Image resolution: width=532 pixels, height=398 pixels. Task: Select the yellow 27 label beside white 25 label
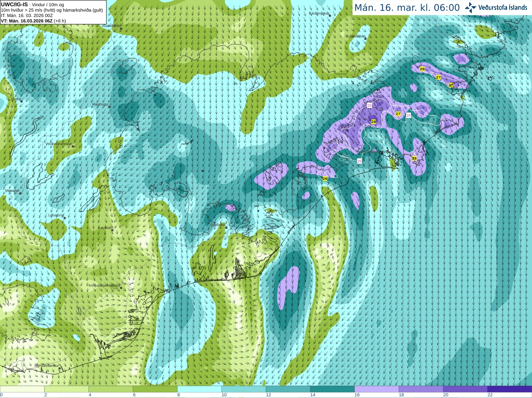coord(398,114)
